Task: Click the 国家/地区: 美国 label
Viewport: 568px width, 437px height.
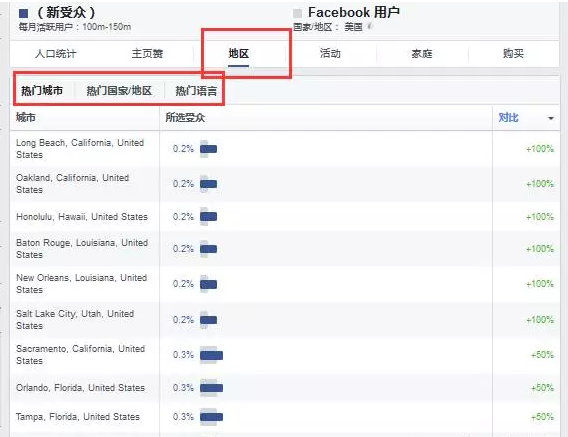Action: (x=328, y=27)
